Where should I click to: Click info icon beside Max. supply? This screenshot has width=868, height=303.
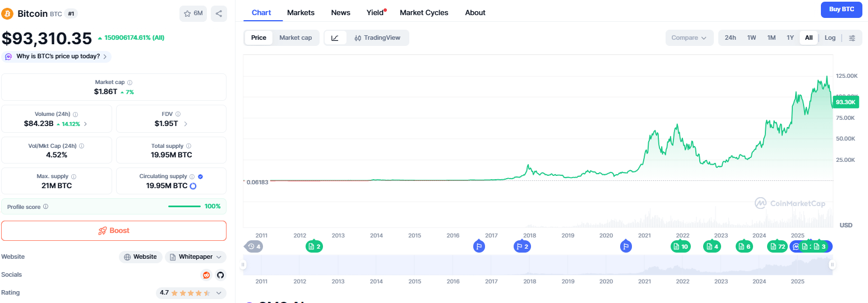coord(74,176)
